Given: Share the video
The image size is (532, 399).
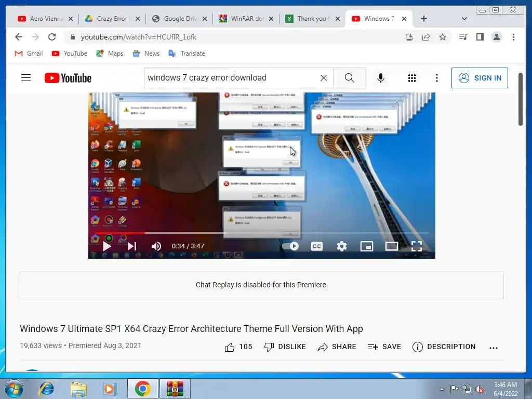Looking at the screenshot, I should [337, 347].
